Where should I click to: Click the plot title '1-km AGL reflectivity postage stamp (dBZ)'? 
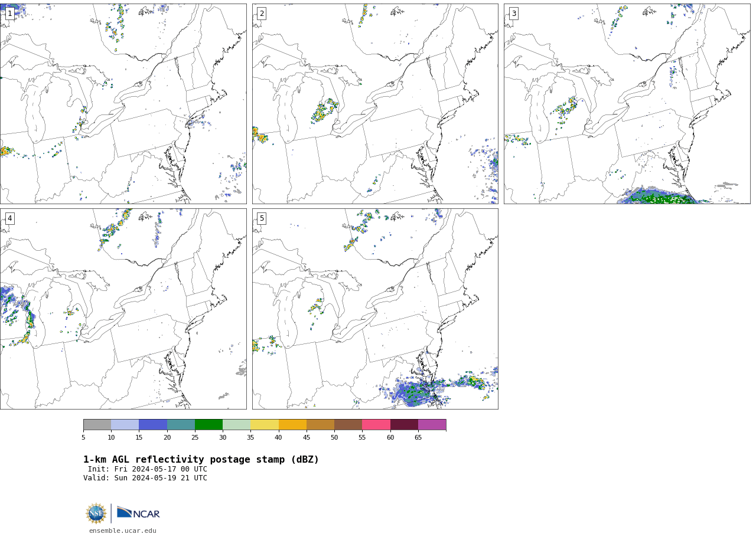[x=201, y=460]
